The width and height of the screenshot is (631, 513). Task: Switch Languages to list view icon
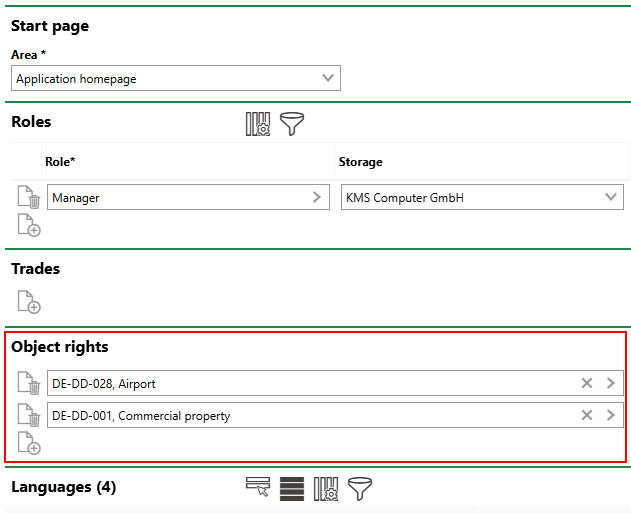291,488
